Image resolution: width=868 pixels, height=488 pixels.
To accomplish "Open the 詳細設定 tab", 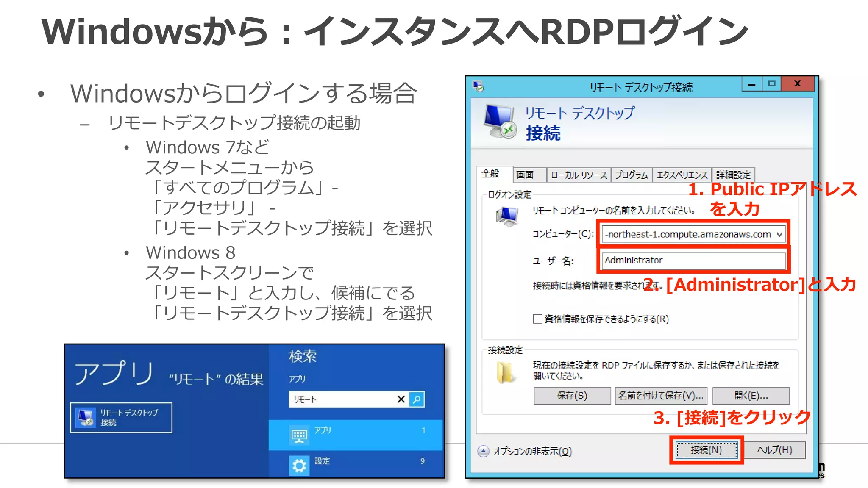I will pos(733,175).
